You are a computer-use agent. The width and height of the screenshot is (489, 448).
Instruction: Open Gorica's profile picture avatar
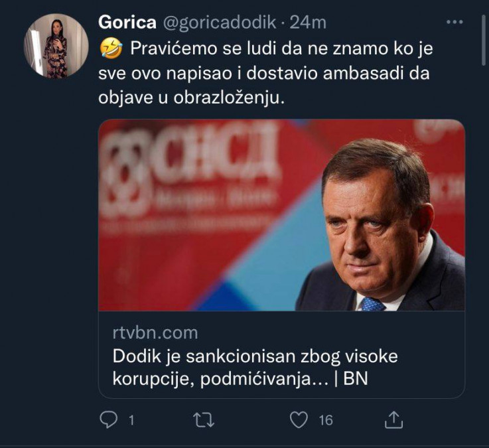point(56,46)
